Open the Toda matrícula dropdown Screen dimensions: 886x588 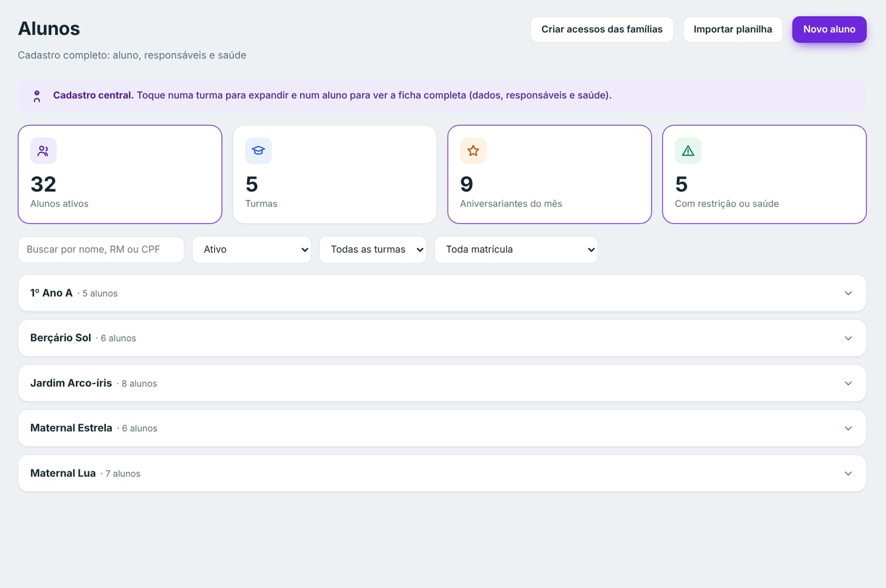[516, 250]
